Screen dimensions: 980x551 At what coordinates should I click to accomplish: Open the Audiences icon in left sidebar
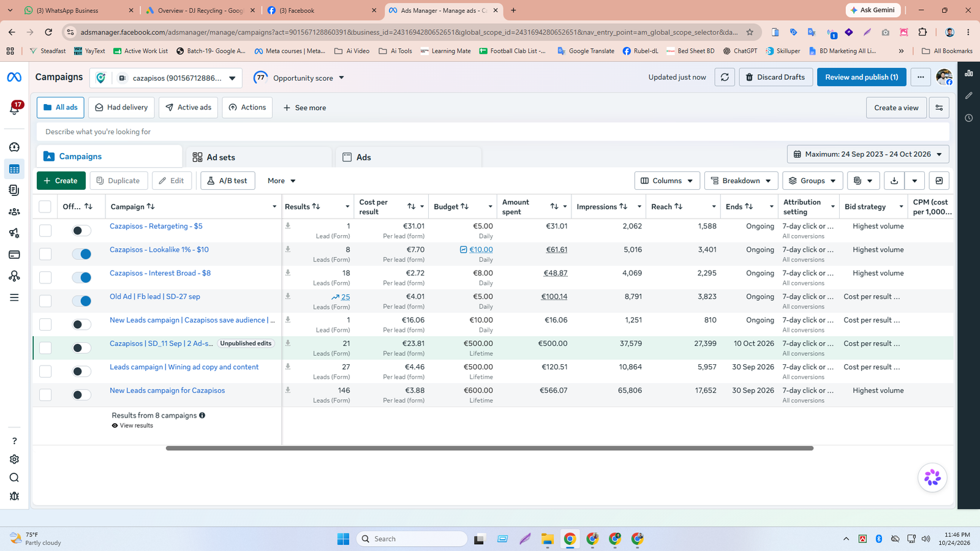pos(14,212)
